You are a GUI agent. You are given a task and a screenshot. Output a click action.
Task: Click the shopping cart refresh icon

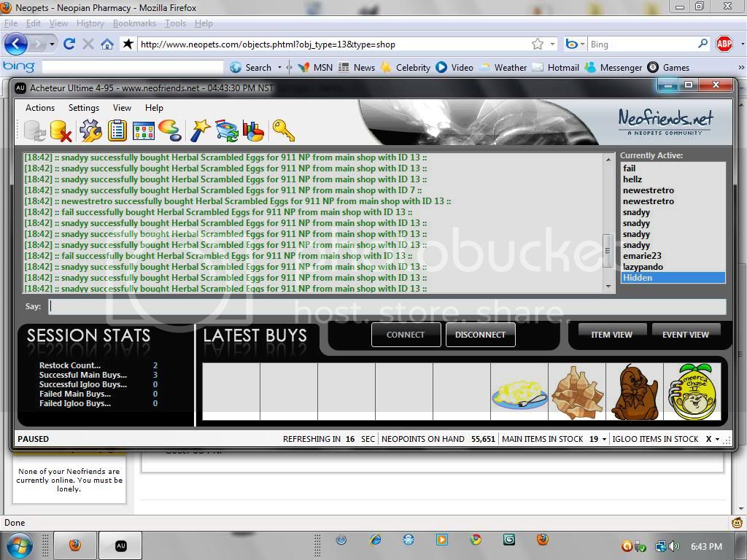(227, 131)
